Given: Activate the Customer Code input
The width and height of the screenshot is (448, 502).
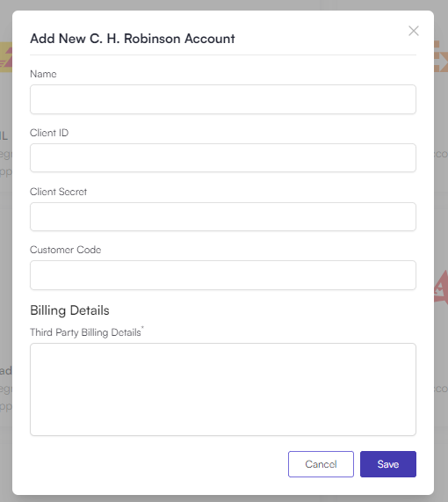Looking at the screenshot, I should [x=223, y=275].
